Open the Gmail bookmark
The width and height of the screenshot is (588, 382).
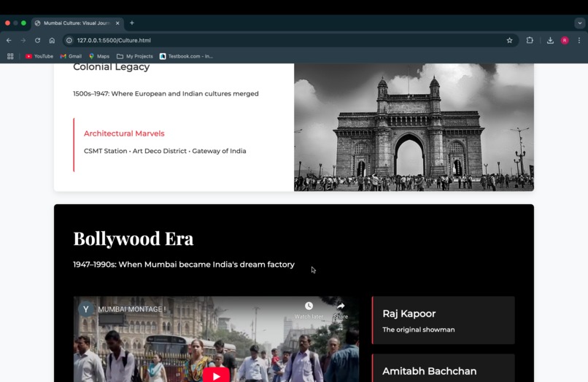[x=71, y=56]
